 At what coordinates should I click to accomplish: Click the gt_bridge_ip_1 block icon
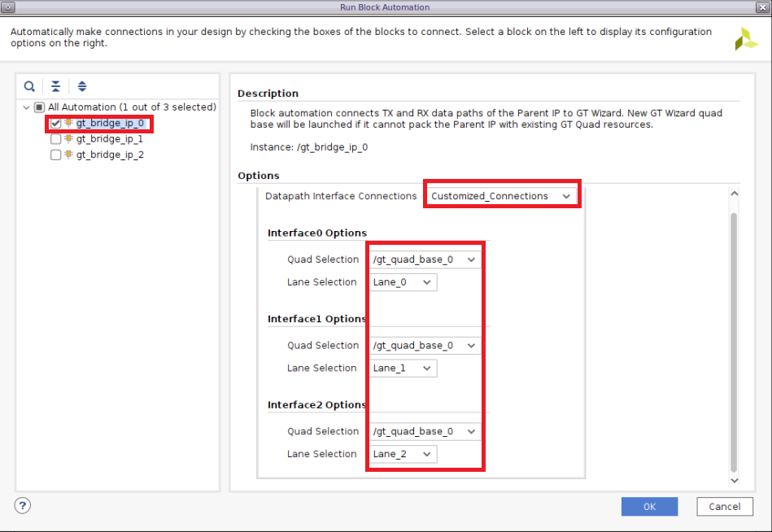[69, 139]
